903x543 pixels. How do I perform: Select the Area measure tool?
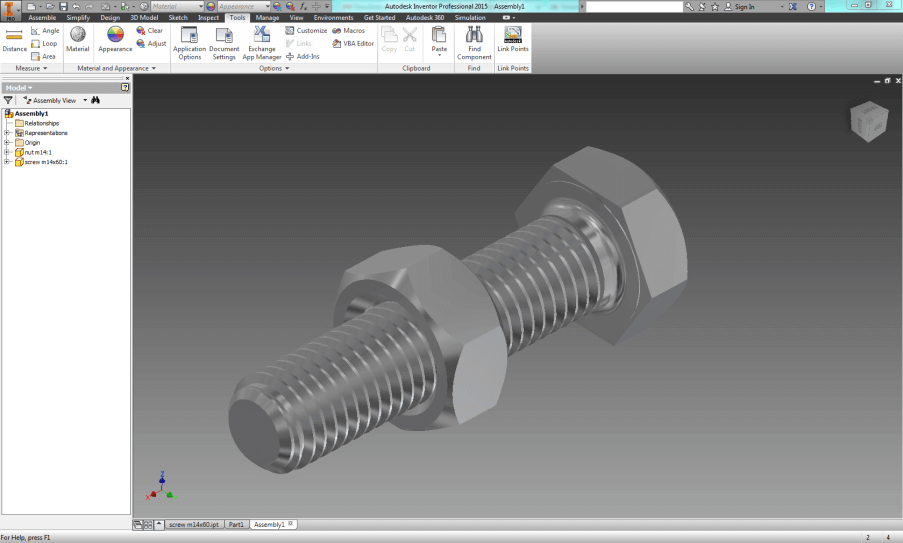point(44,56)
